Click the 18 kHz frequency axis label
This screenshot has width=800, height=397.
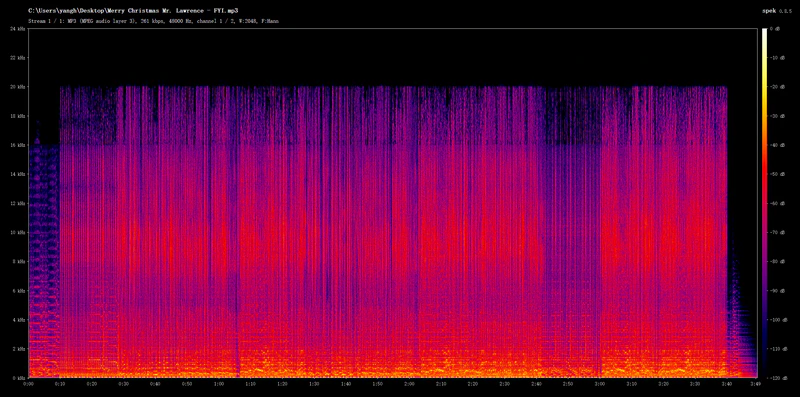[17, 116]
